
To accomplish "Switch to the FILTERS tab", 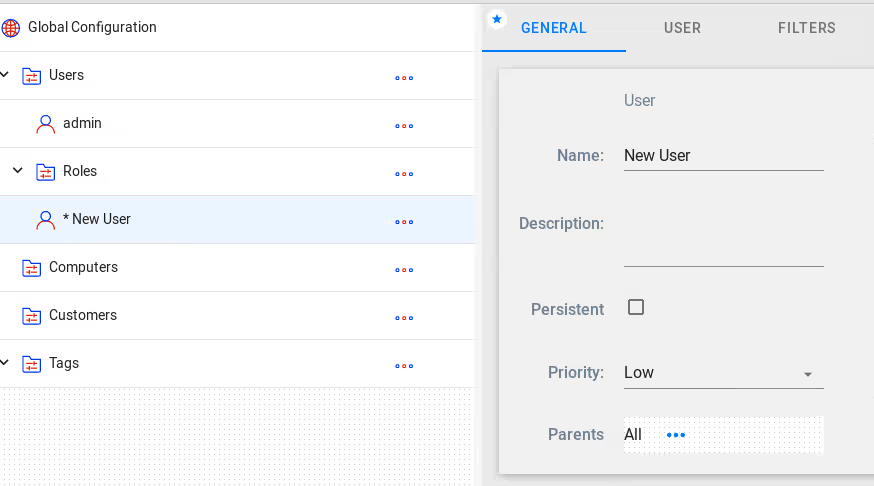I will [x=807, y=28].
